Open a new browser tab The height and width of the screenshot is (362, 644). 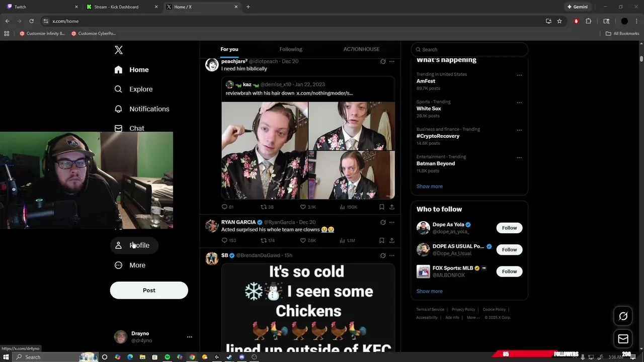pyautogui.click(x=248, y=7)
